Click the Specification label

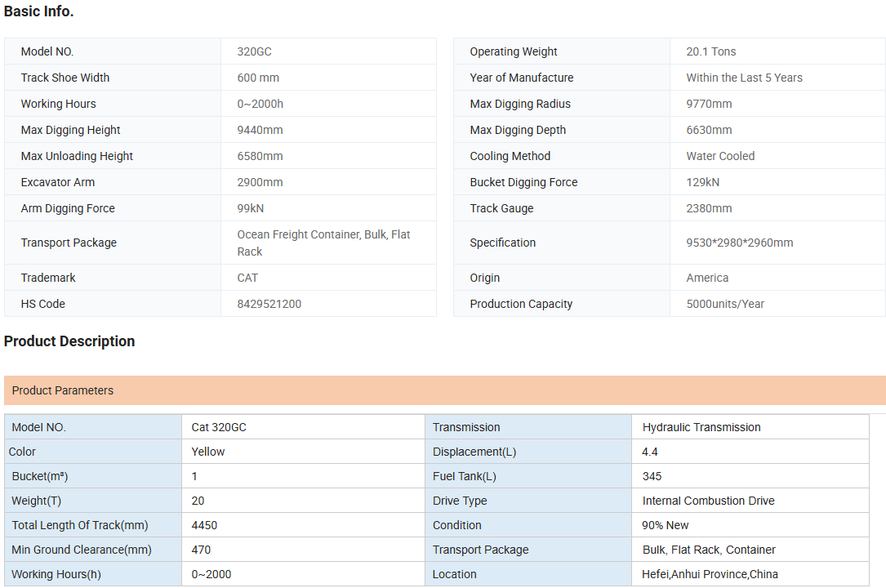[x=503, y=243]
